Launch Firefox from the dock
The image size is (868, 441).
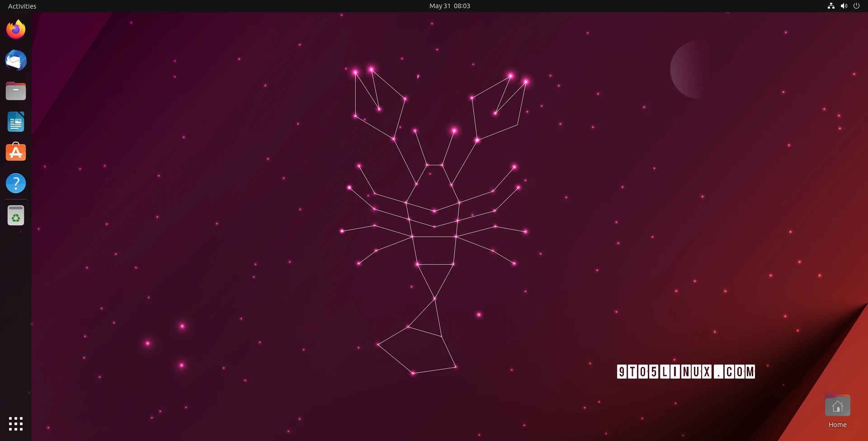[x=16, y=28]
